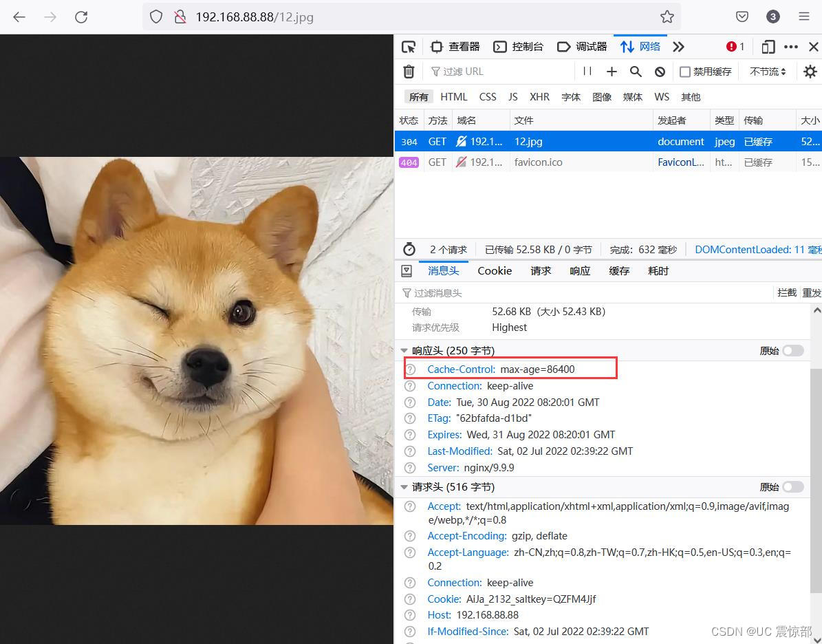This screenshot has height=644, width=822.
Task: Collapse the 响应头 section
Action: 404,350
